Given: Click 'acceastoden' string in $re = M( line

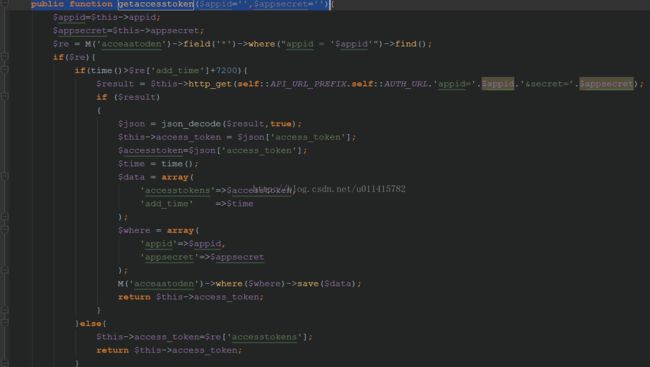Looking at the screenshot, I should pos(131,44).
